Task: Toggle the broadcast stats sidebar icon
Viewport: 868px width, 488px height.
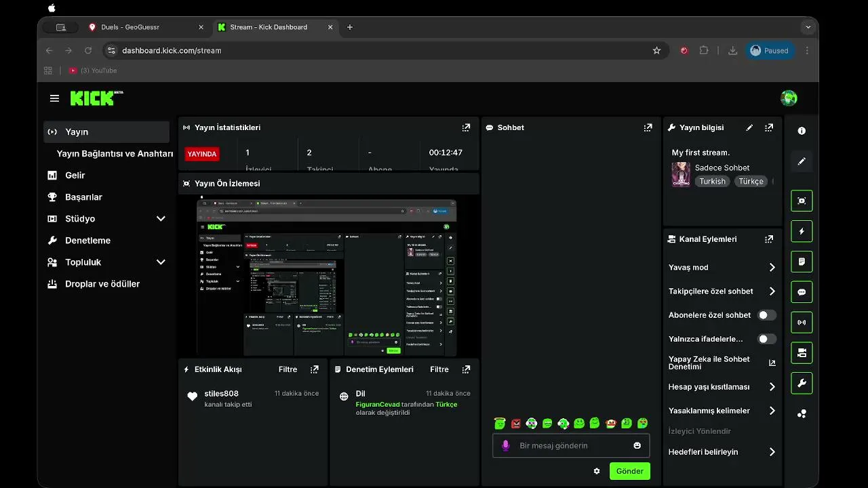Action: tap(802, 323)
